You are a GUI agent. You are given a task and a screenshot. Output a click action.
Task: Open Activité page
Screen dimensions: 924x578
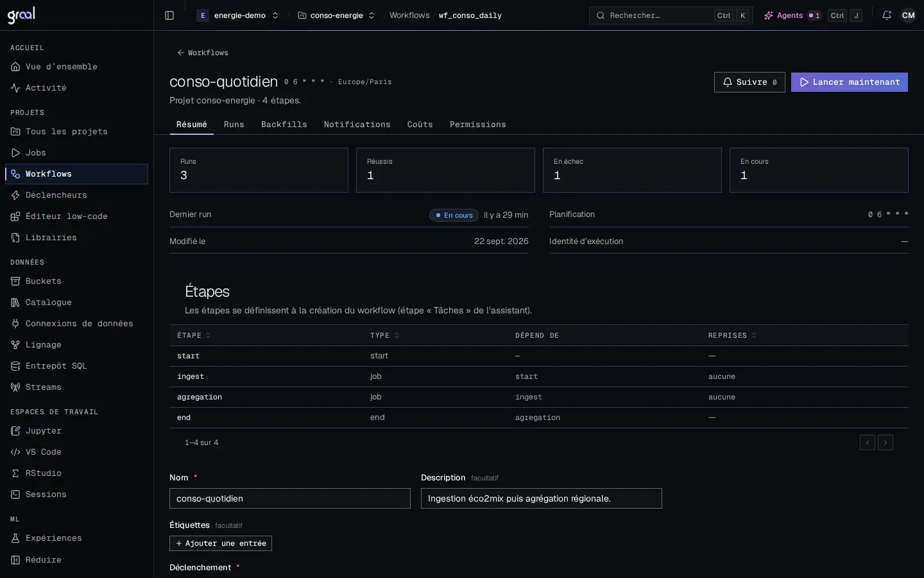tap(76, 88)
